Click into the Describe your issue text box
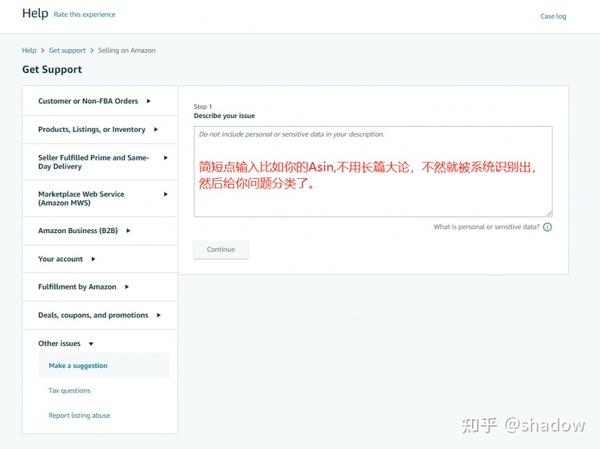Screen dimensions: 600x449 pos(373,171)
